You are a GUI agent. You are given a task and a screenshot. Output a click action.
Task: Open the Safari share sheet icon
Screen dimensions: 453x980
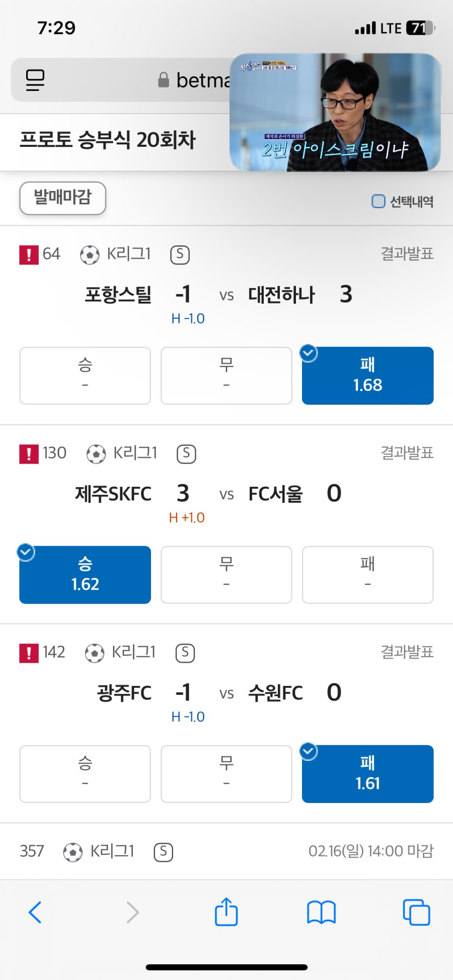point(226,911)
